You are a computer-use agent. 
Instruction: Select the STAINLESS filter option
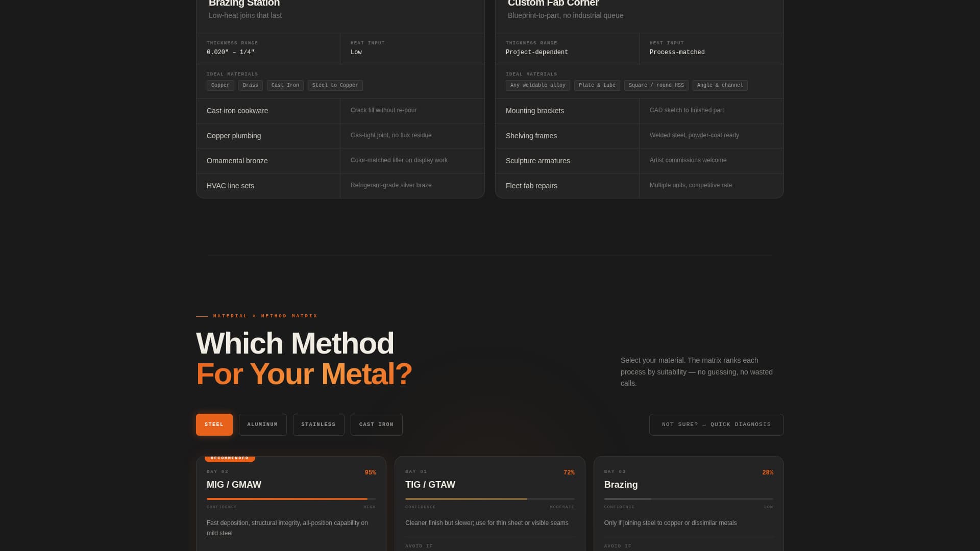coord(318,424)
